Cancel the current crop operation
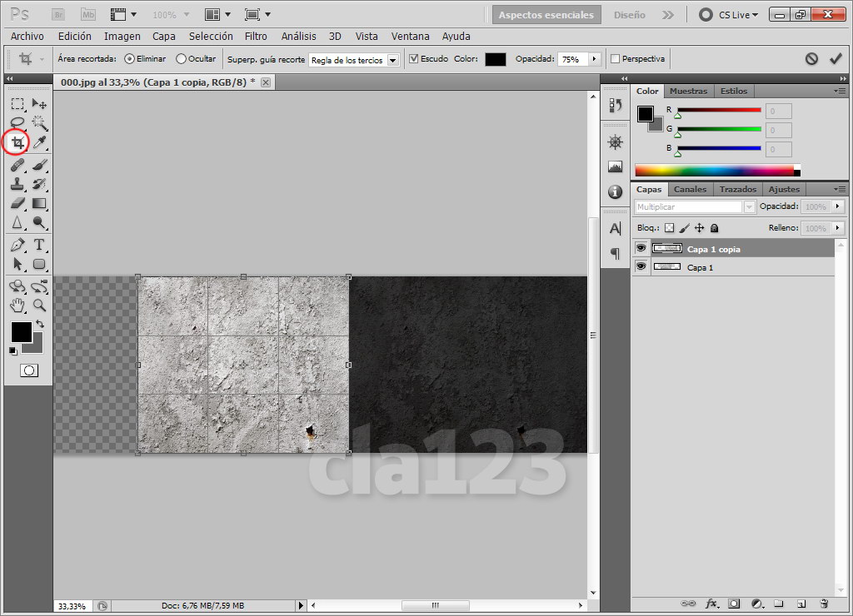This screenshot has height=616, width=853. [811, 59]
